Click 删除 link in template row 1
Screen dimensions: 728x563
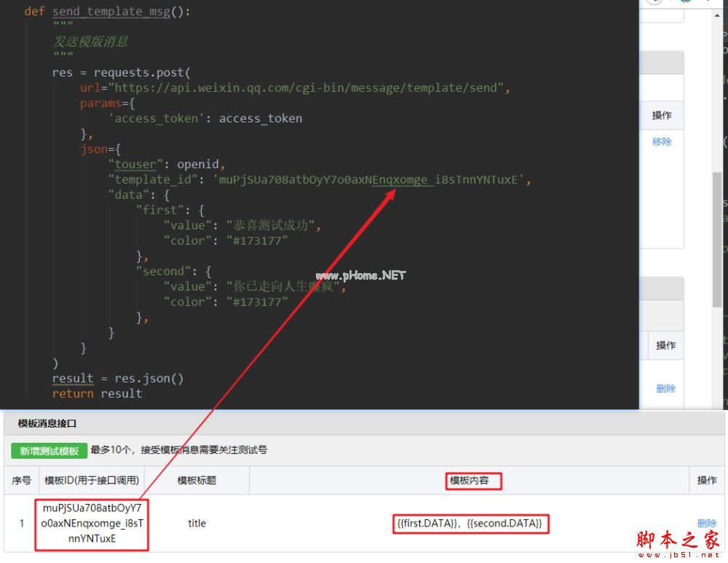coord(706,523)
